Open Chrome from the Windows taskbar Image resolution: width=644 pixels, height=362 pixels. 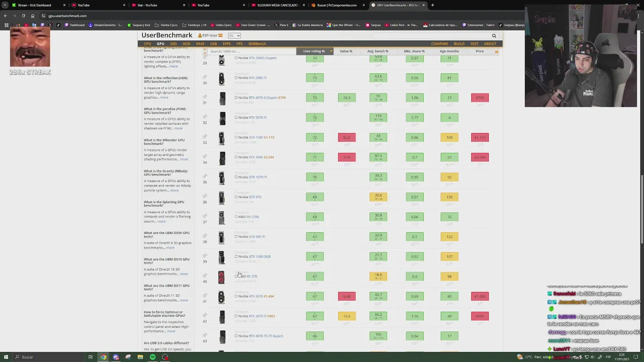click(x=103, y=357)
